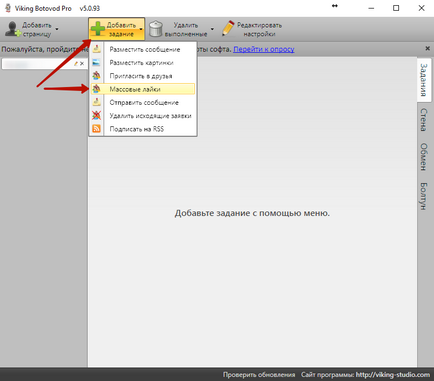Minimize the Viking Botovod Pro window
Viewport: 434px width, 381px height.
click(x=371, y=8)
